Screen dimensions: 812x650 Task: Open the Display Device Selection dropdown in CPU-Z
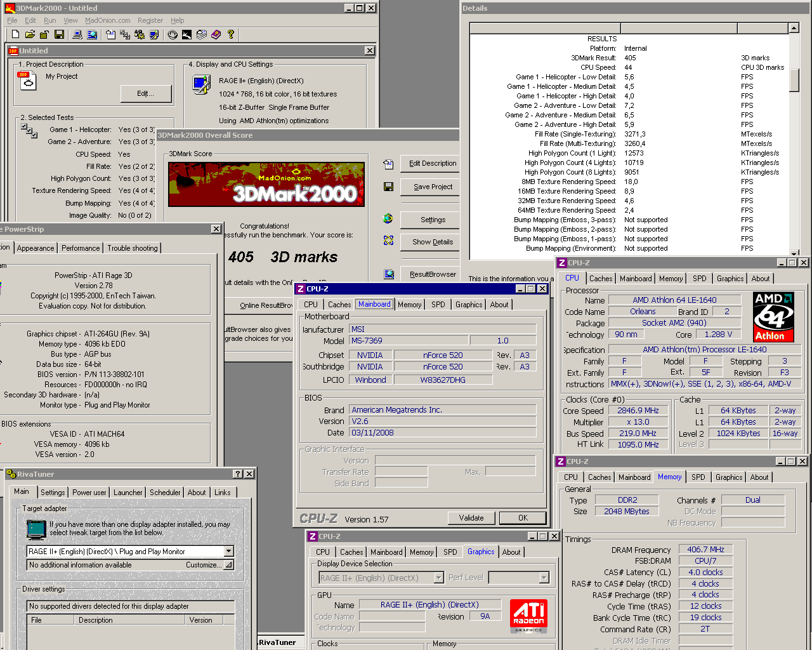(438, 578)
